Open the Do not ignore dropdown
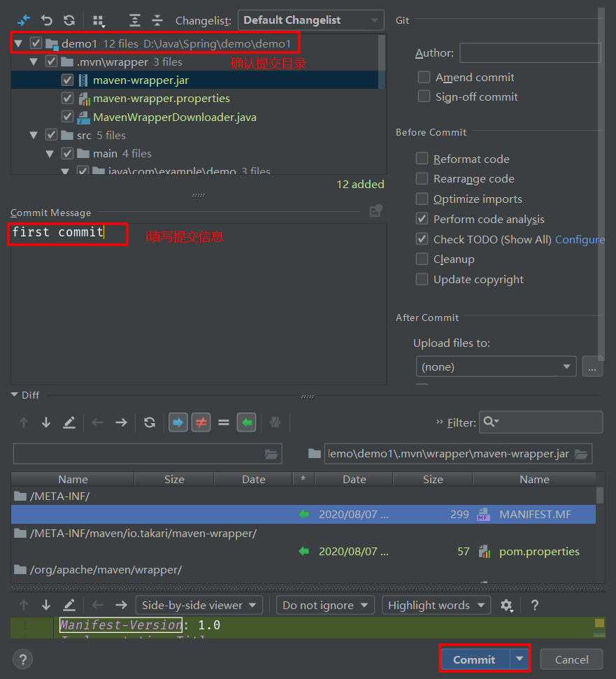Viewport: 616px width, 679px height. (x=325, y=605)
